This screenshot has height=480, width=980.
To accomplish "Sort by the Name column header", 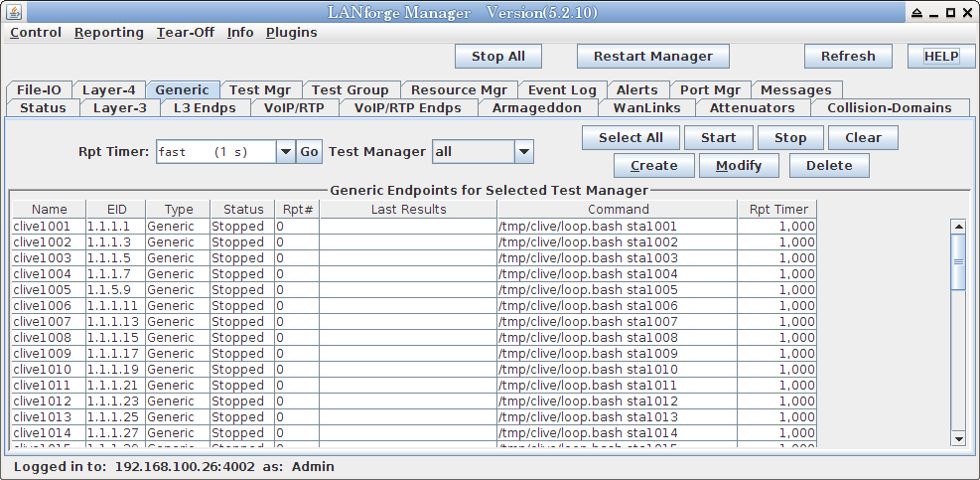I will [50, 209].
